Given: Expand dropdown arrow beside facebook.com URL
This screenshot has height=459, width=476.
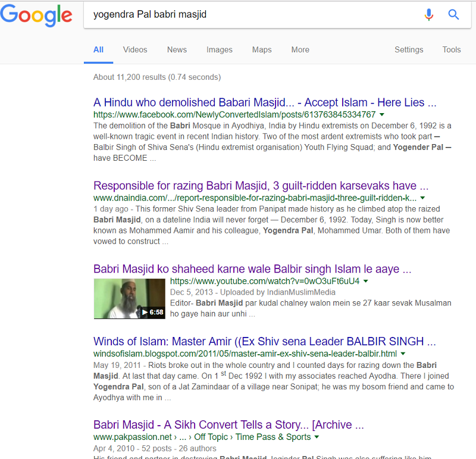Looking at the screenshot, I should tap(382, 114).
